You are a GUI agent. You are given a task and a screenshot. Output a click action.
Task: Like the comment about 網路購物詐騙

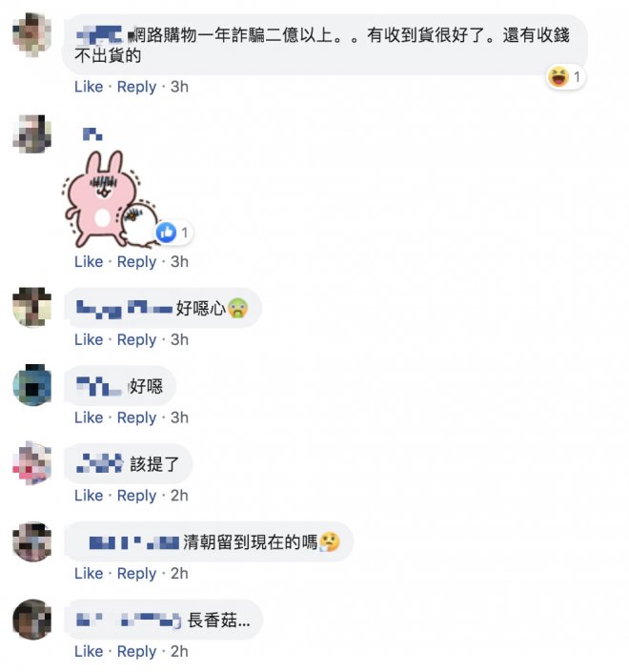(x=89, y=87)
